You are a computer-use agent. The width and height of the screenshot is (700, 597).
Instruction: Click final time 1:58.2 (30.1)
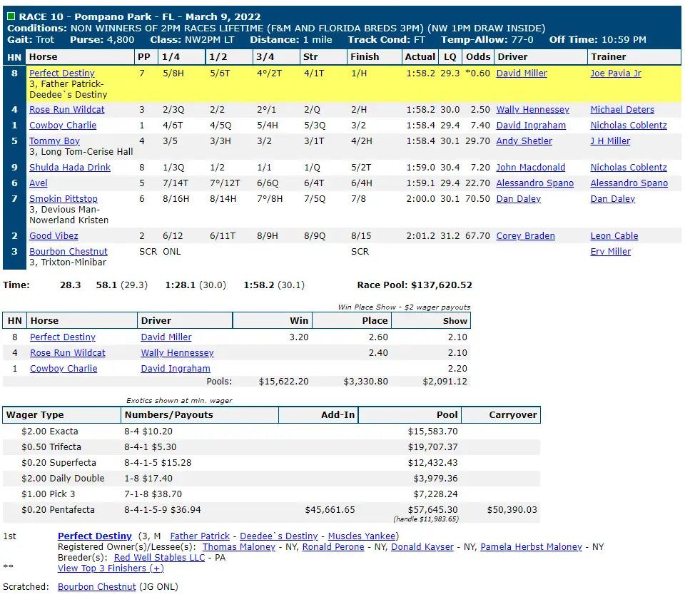coord(274,285)
